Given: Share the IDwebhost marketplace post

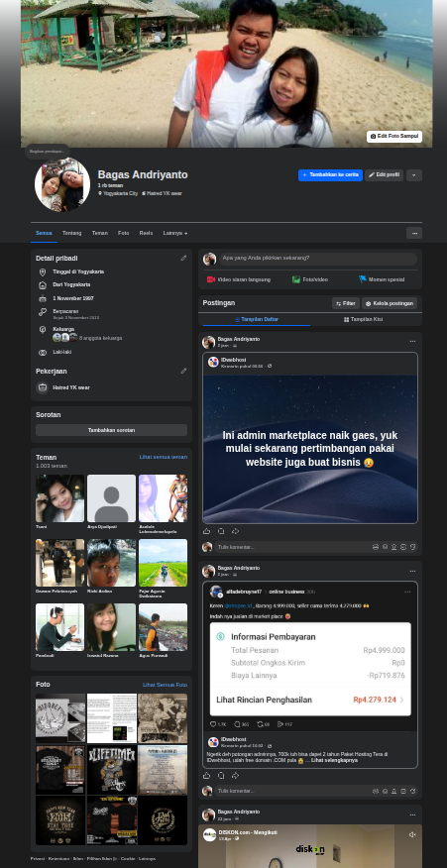Looking at the screenshot, I should click(236, 531).
